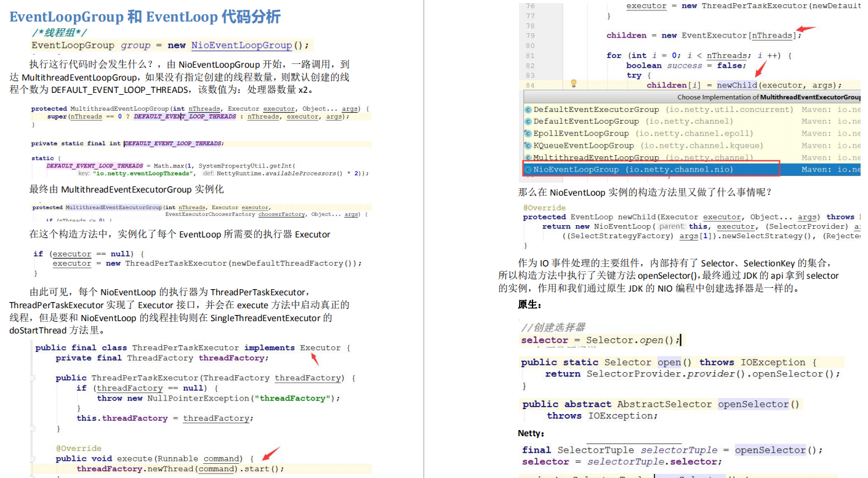Choose 'EpollEventLoopGroup (io.netty.channel.epoll)' in the popup
Viewport: 868px width, 478px height.
[x=643, y=133]
